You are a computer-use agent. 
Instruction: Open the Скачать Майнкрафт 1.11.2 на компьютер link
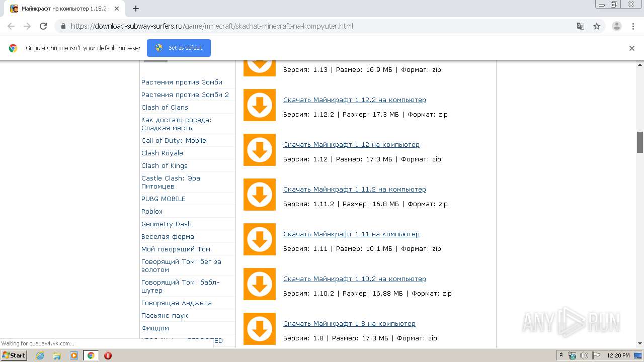355,189
